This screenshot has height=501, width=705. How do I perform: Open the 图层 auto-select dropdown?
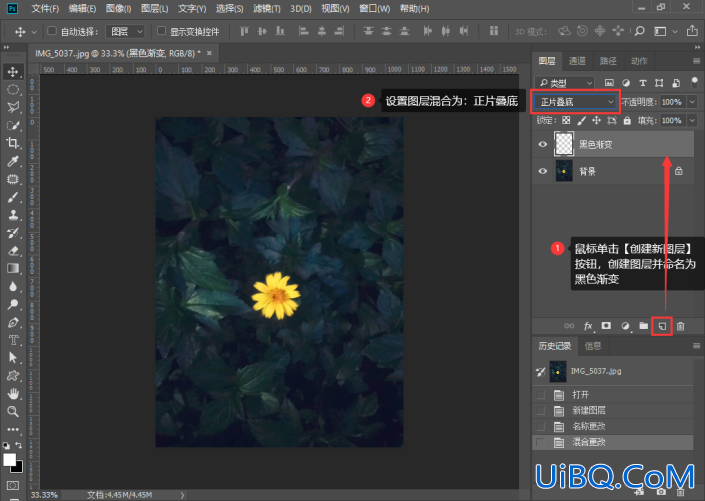(x=125, y=31)
